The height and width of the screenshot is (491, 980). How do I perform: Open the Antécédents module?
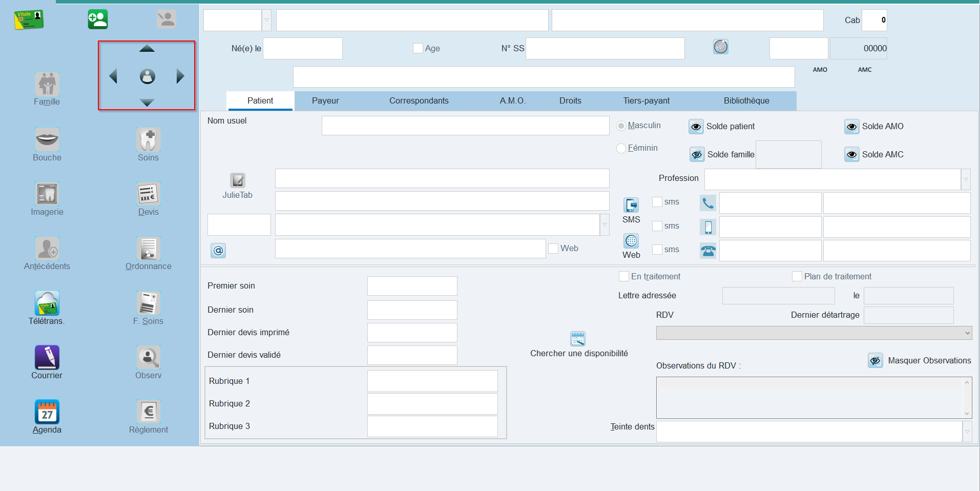[x=47, y=248]
